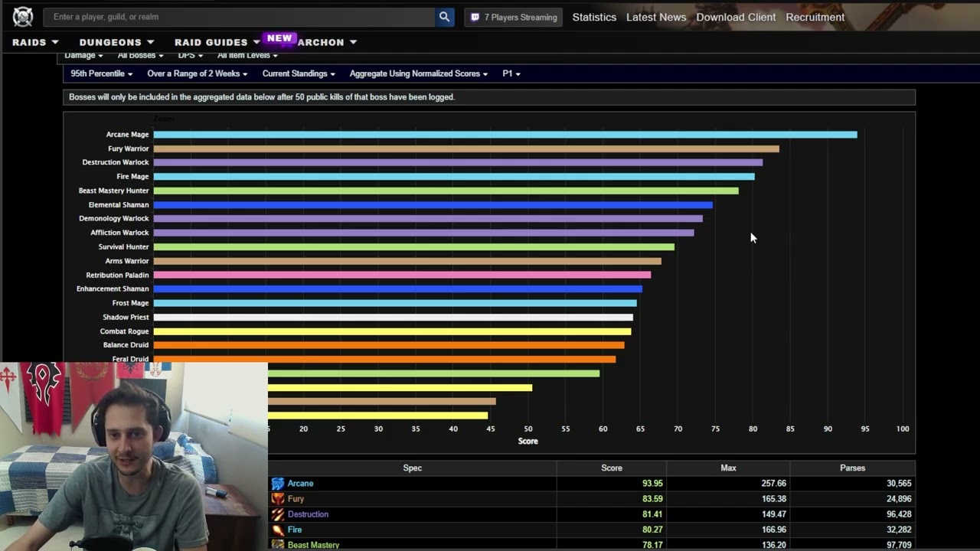
Task: Click the Enhancement Shaman chart label
Action: [x=113, y=289]
